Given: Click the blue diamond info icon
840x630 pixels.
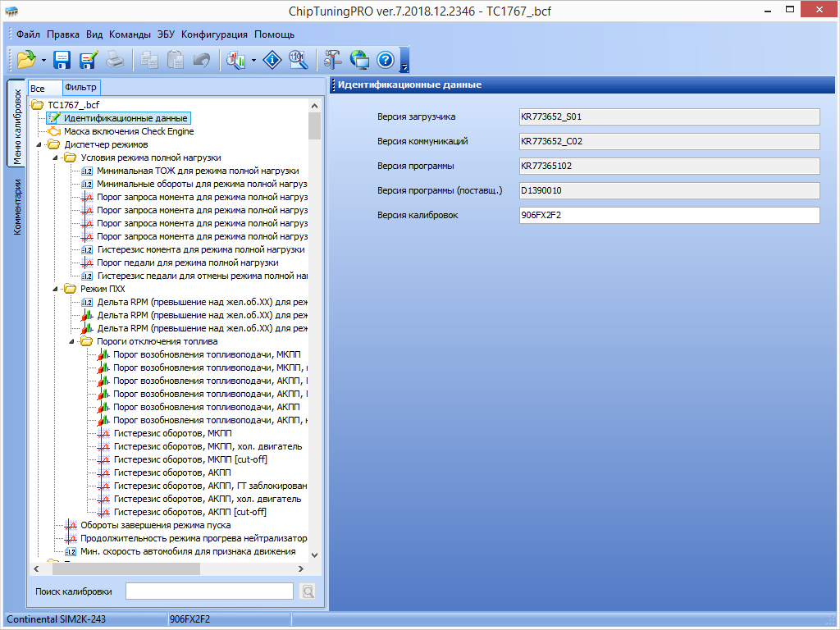Looking at the screenshot, I should click(x=272, y=60).
